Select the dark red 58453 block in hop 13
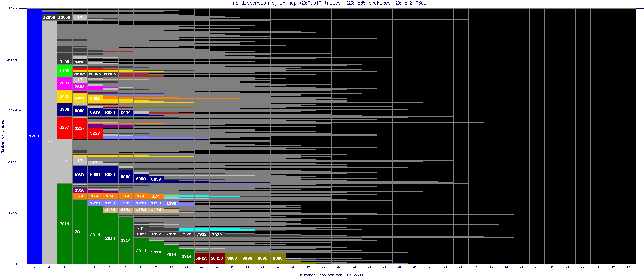This screenshot has height=277, width=644. click(x=217, y=258)
